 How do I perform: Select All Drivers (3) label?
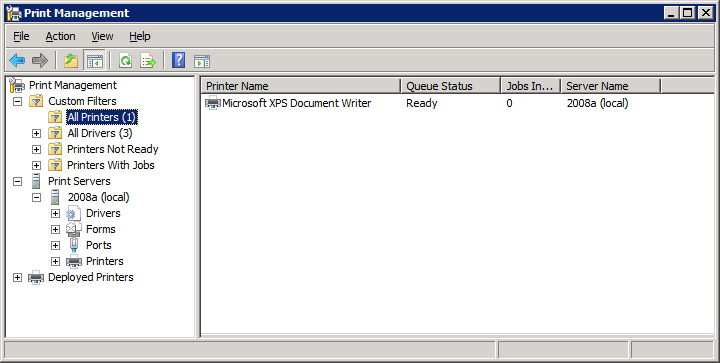100,133
